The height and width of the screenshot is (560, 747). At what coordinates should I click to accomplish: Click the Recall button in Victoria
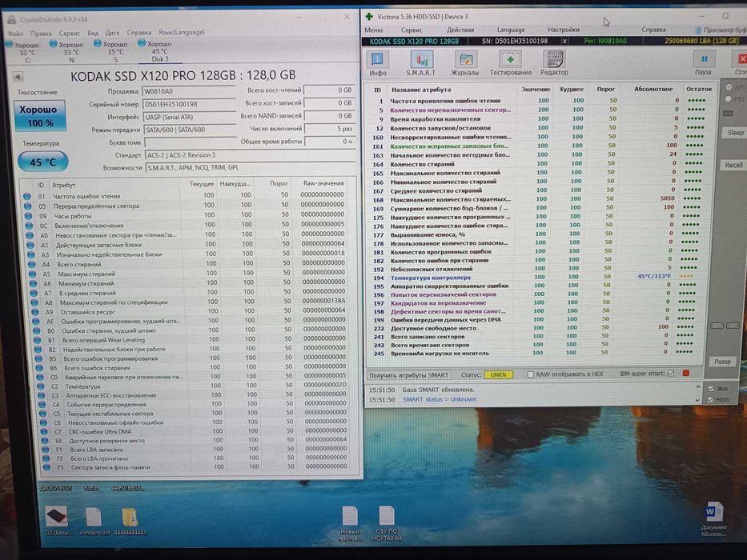(x=733, y=166)
